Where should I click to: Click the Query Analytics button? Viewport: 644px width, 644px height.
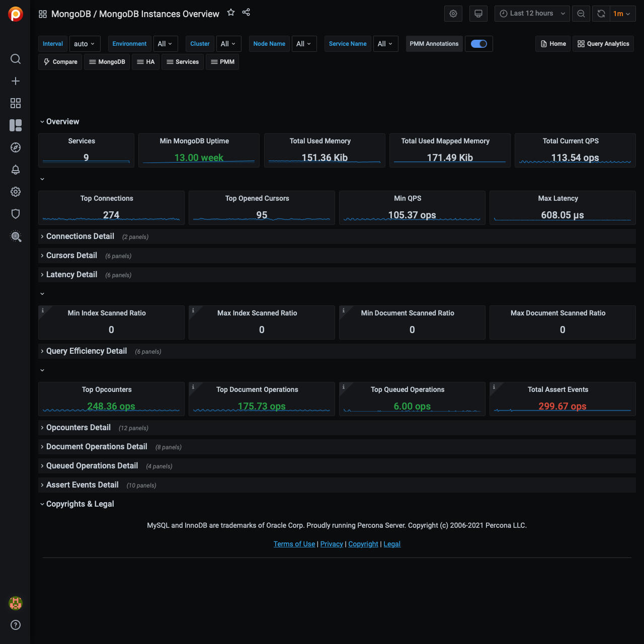pyautogui.click(x=603, y=44)
